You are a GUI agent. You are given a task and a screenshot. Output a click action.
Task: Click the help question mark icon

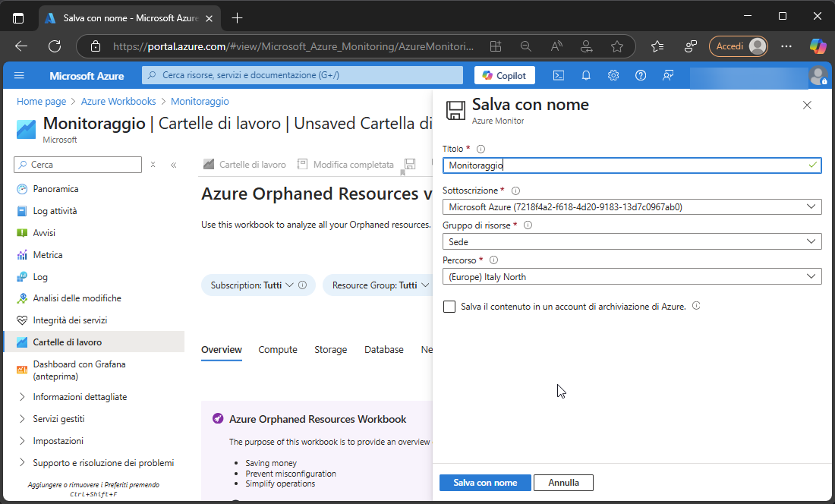tap(641, 75)
